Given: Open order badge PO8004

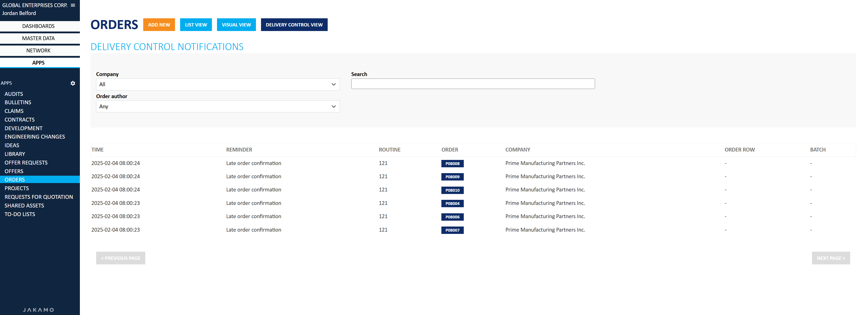Looking at the screenshot, I should coord(452,203).
